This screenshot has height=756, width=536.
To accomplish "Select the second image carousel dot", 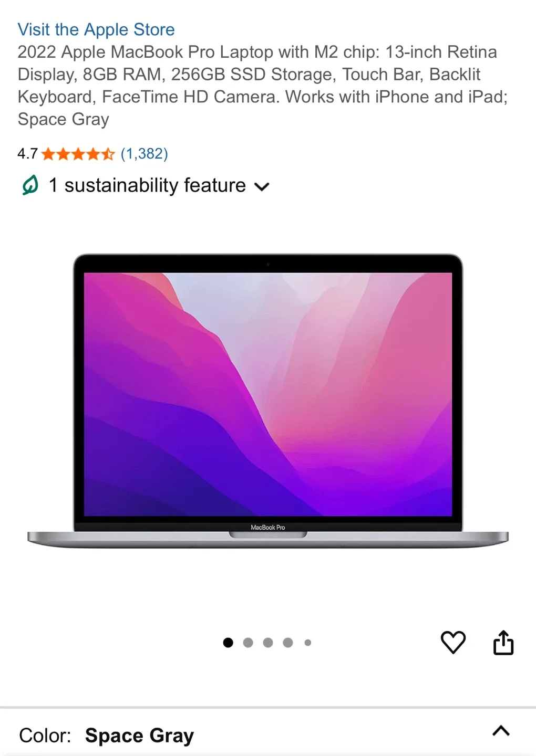I will point(248,643).
